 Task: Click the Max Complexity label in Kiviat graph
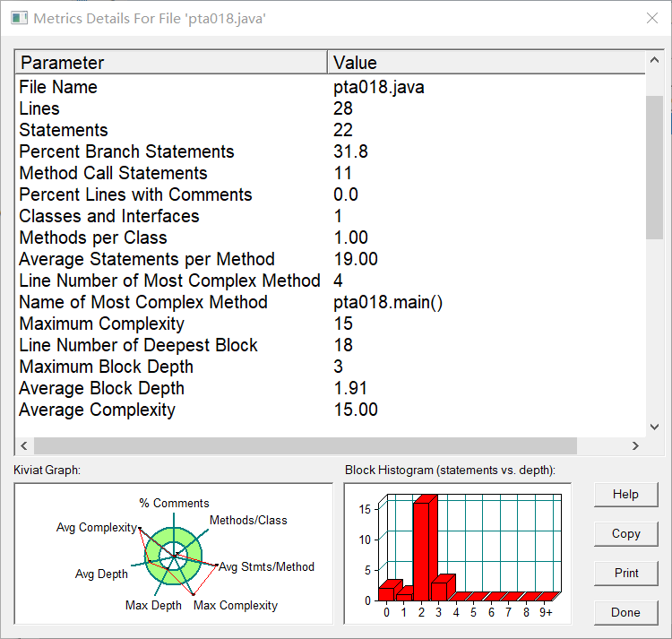236,605
